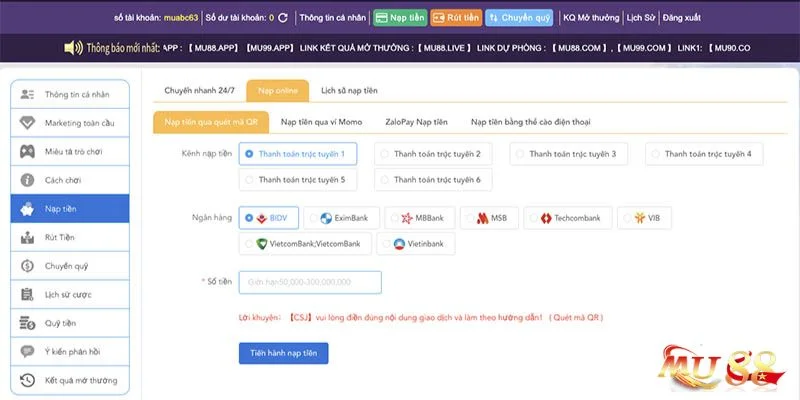This screenshot has width=800, height=400.
Task: Open Quỹ tiền sidebar item
Action: click(70, 323)
